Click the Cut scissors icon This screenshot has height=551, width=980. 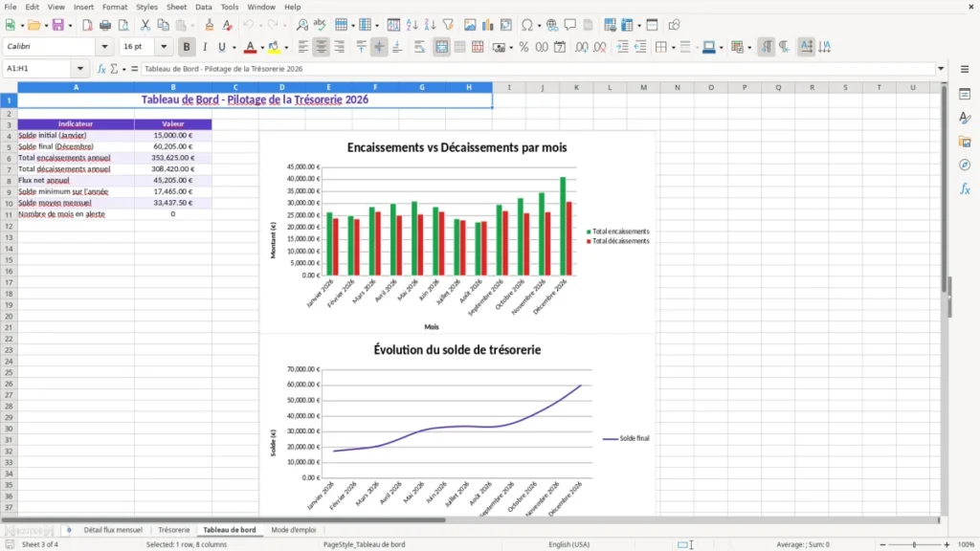[x=145, y=25]
